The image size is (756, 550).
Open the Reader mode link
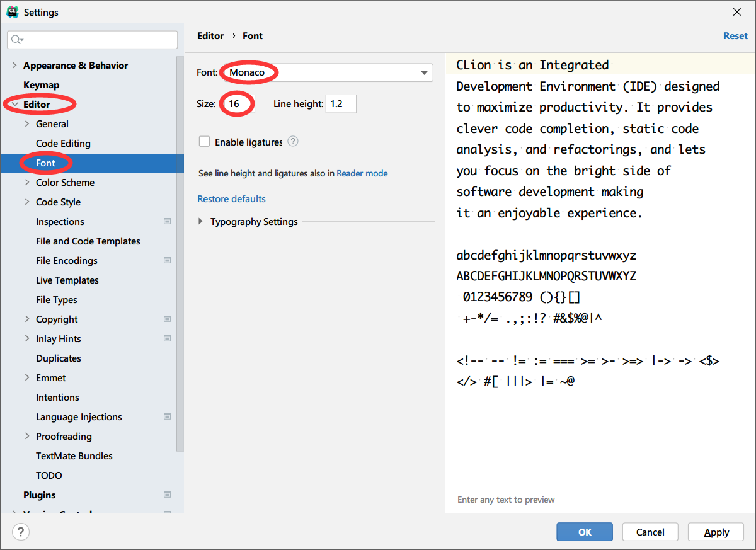(362, 173)
